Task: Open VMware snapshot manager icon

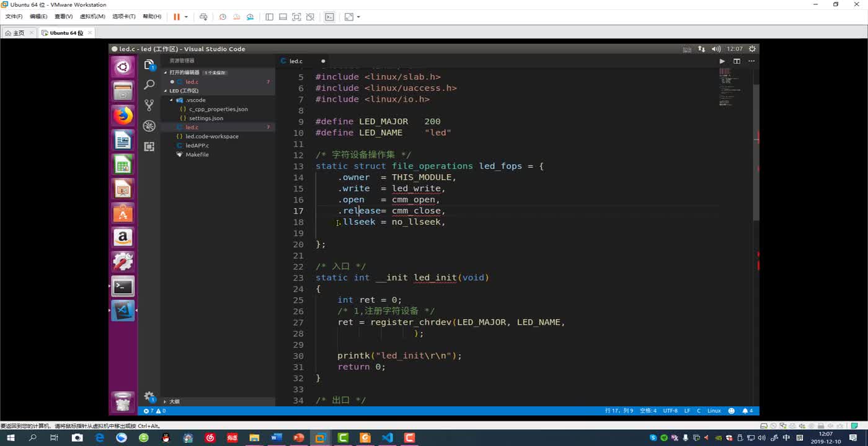Action: pyautogui.click(x=250, y=17)
